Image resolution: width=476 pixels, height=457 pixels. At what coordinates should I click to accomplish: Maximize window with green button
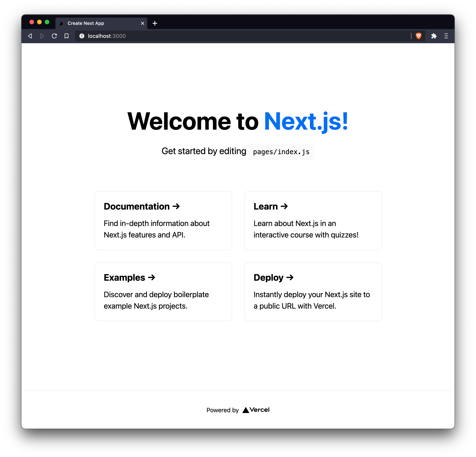[x=47, y=22]
